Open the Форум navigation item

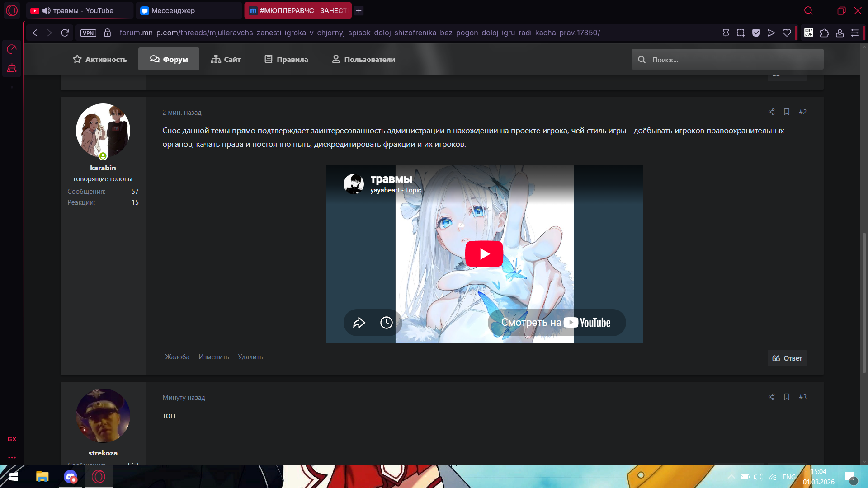(x=169, y=59)
